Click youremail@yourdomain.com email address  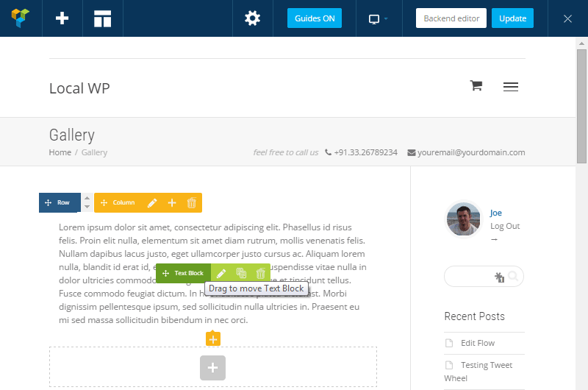(471, 152)
